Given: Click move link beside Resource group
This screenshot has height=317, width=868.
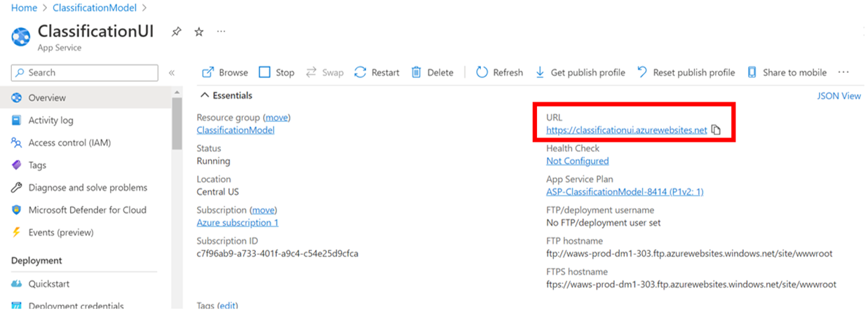Looking at the screenshot, I should (277, 117).
